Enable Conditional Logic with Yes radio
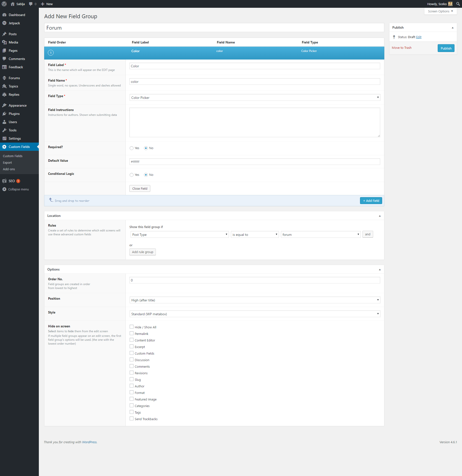 pos(132,175)
